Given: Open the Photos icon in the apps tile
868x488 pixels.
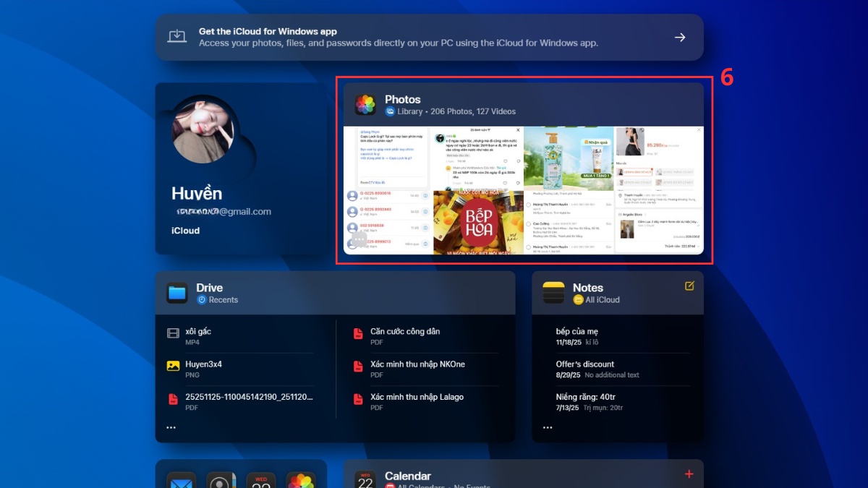Looking at the screenshot, I should (300, 480).
